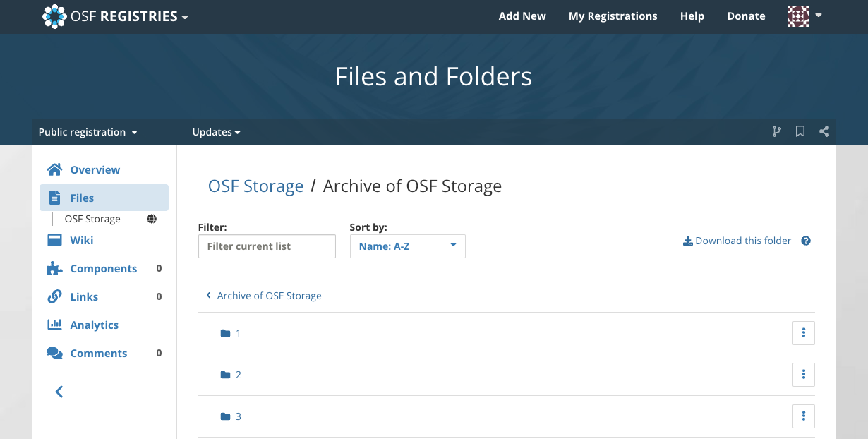The height and width of the screenshot is (439, 868).
Task: Open the Add New menu item
Action: click(x=522, y=16)
